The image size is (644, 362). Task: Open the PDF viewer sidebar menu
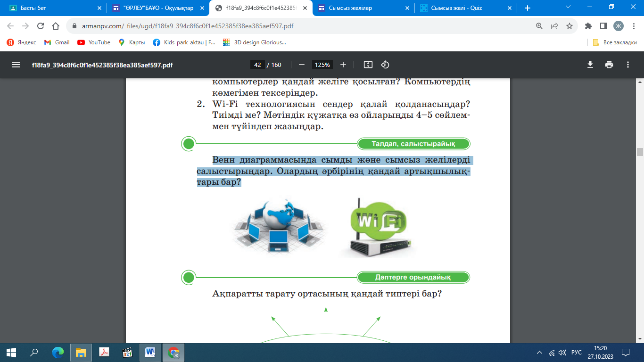tap(16, 65)
